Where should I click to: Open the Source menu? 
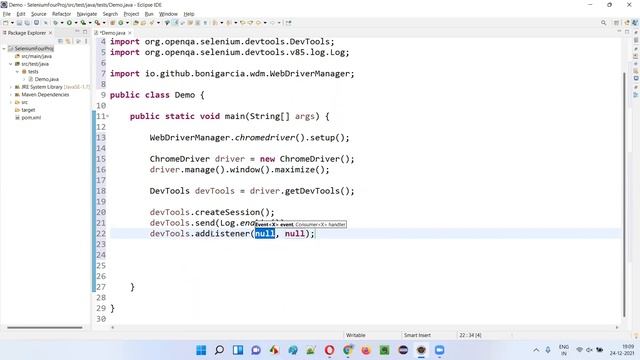click(39, 14)
